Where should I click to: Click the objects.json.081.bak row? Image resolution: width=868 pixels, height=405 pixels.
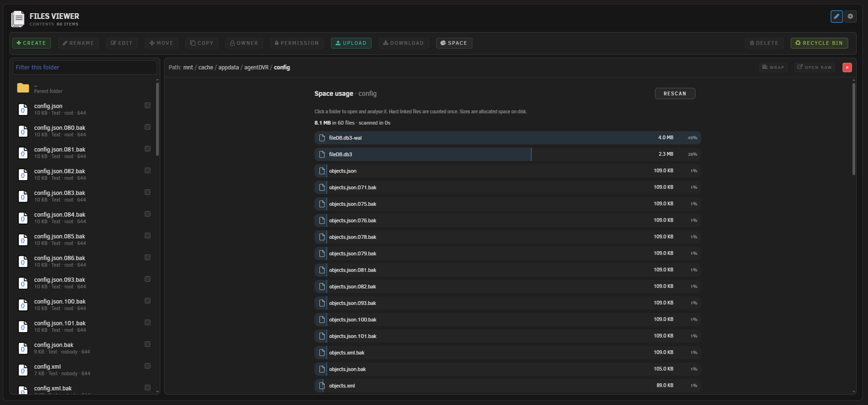point(508,270)
